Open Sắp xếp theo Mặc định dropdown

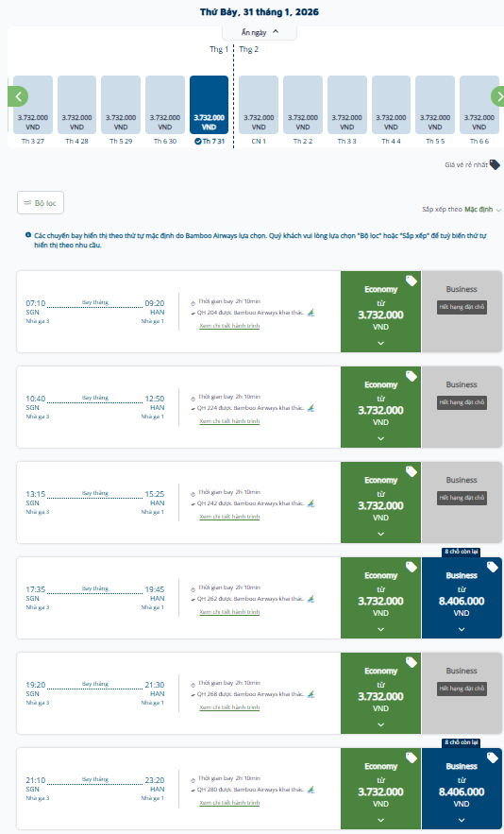click(462, 210)
